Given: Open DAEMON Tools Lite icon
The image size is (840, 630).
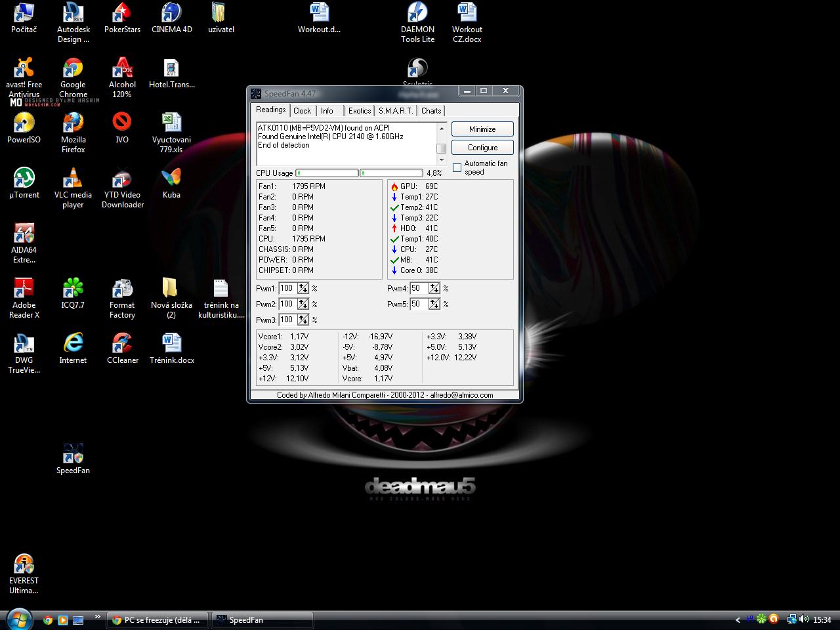Looking at the screenshot, I should (x=417, y=13).
